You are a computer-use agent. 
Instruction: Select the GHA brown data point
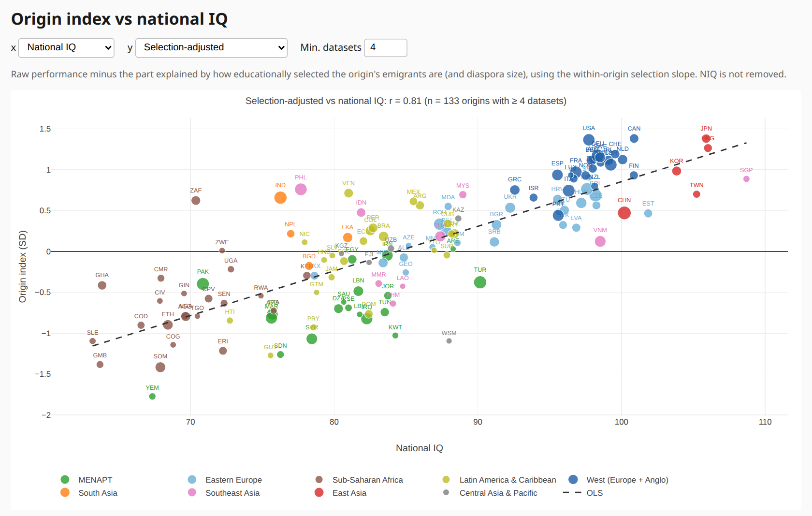(102, 285)
